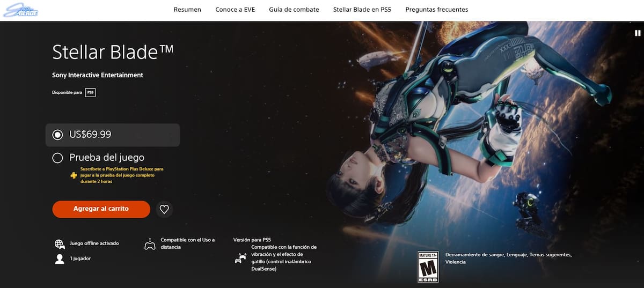644x288 pixels.
Task: Pause the background video
Action: 638,33
